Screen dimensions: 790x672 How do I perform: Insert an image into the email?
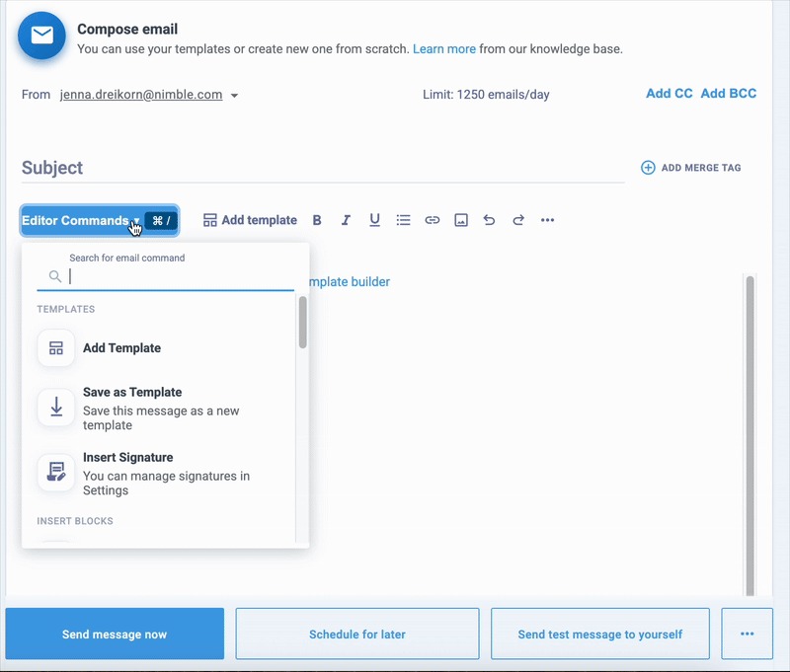coord(460,220)
